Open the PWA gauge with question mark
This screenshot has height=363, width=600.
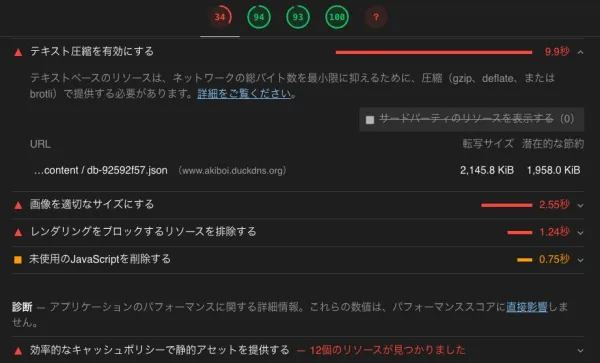click(376, 17)
